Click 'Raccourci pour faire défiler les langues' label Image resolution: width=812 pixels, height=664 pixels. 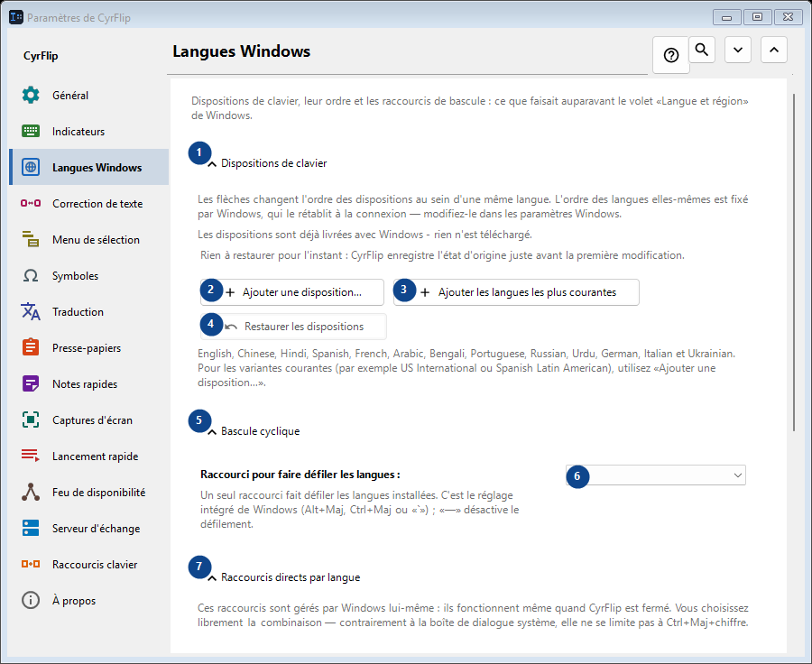[x=300, y=475]
